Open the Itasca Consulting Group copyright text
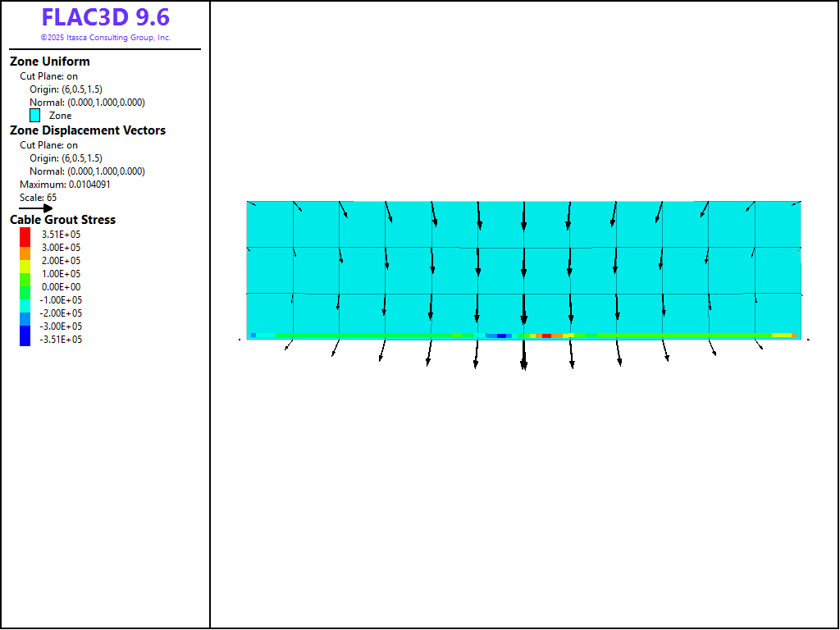The image size is (840, 630). point(106,38)
